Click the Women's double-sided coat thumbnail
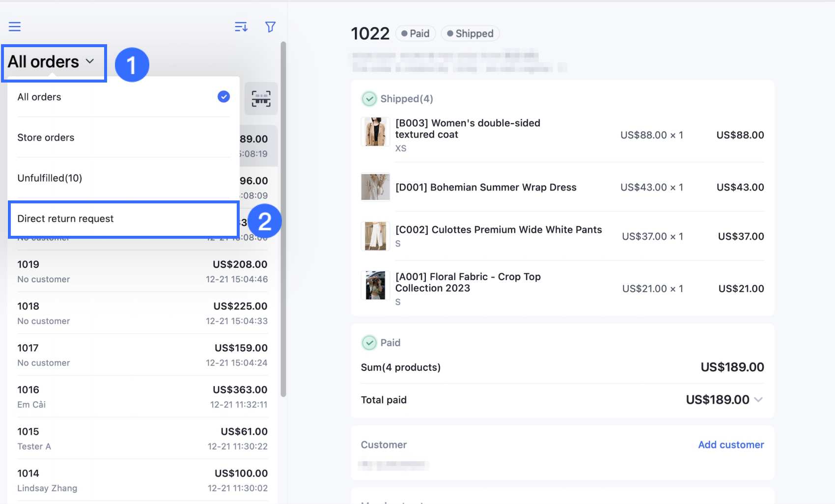 [x=375, y=132]
